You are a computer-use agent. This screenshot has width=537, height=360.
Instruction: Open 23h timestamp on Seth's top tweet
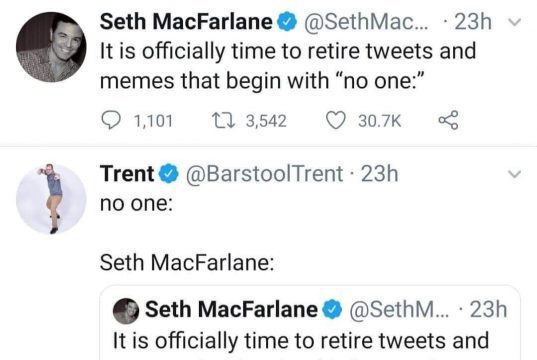click(x=473, y=22)
